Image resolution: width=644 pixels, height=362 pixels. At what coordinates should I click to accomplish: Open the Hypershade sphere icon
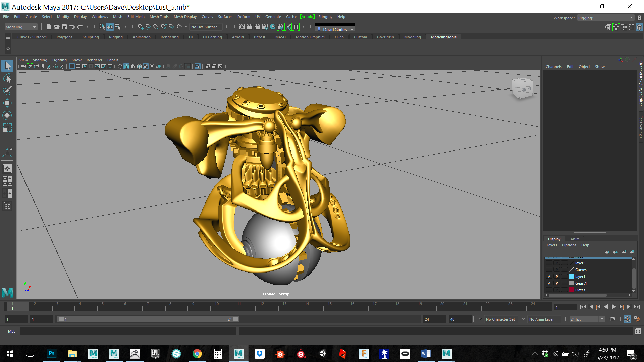[x=273, y=27]
